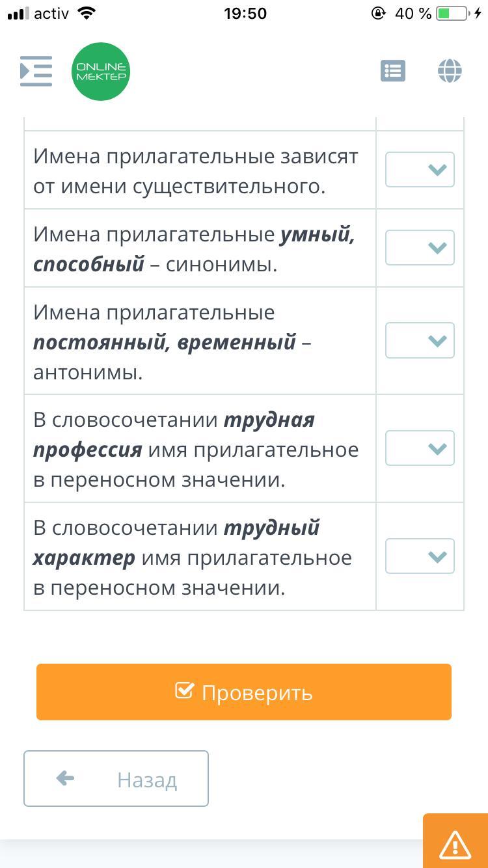Screen dimensions: 488x868
Task: Tap the 19:50 clock in status bar
Action: point(245,14)
